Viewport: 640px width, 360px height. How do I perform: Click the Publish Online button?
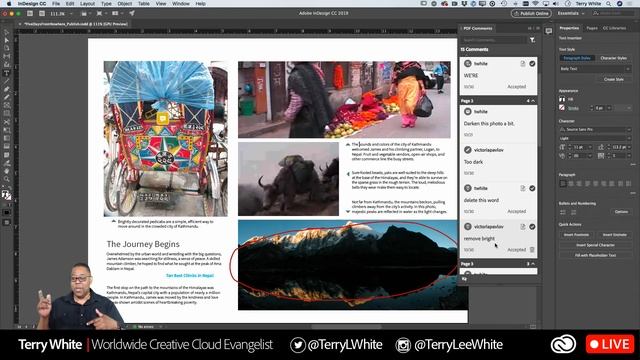(531, 13)
